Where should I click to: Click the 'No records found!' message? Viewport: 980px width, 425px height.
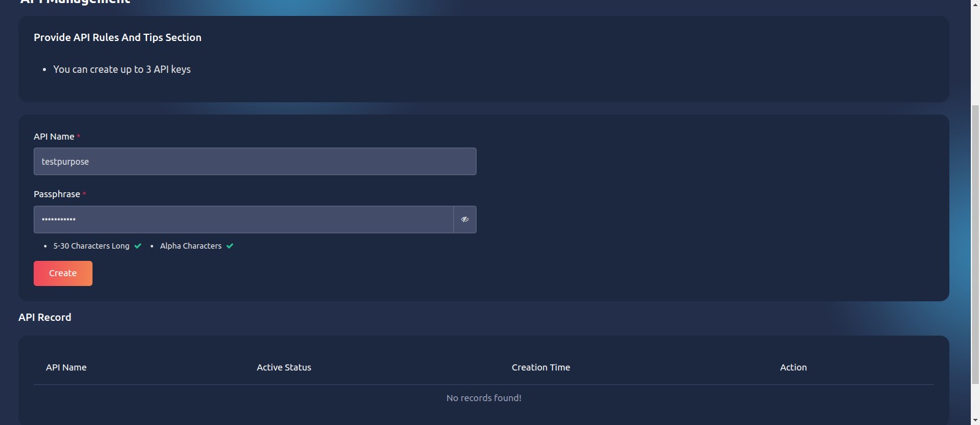click(x=484, y=398)
